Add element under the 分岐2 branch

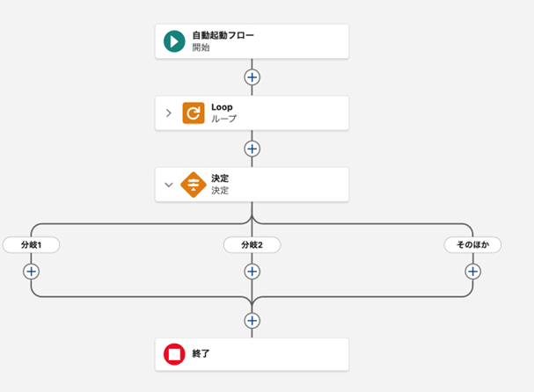click(x=252, y=272)
